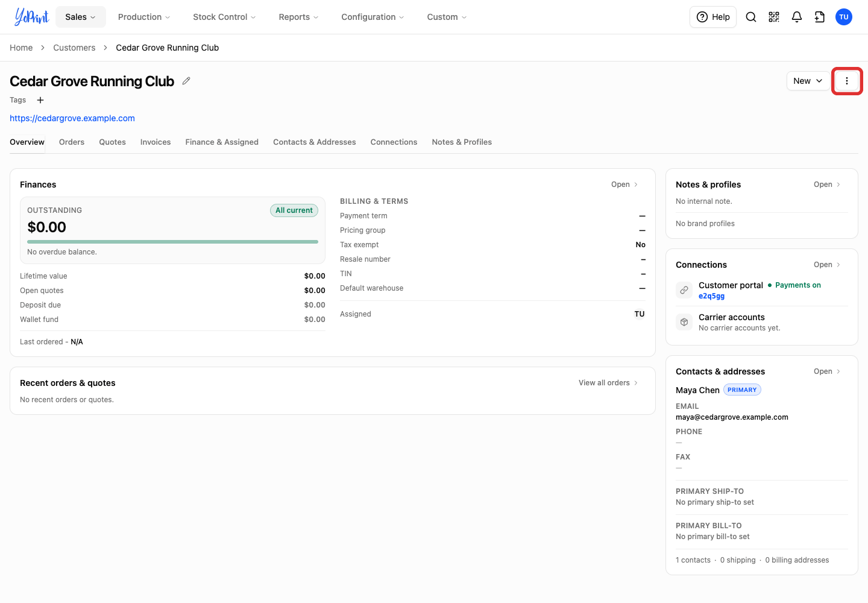Open the QR code scanner icon

tap(774, 17)
